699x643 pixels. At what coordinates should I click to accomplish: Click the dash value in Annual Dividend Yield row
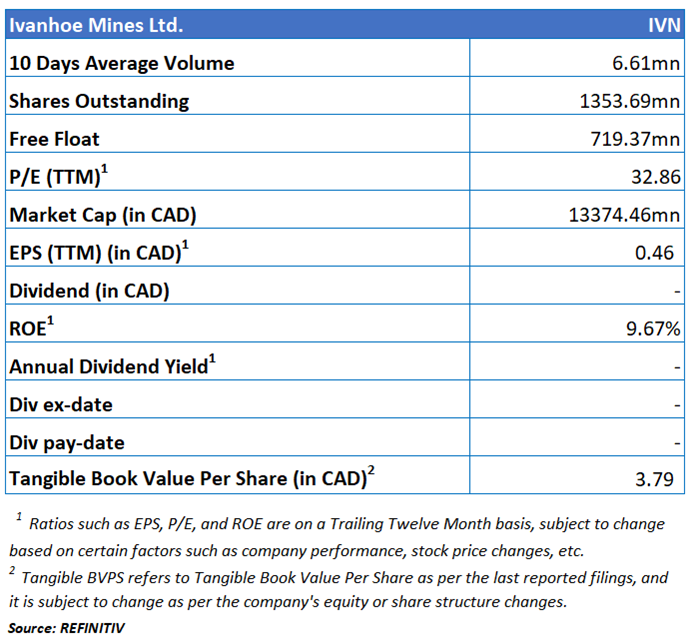(677, 368)
